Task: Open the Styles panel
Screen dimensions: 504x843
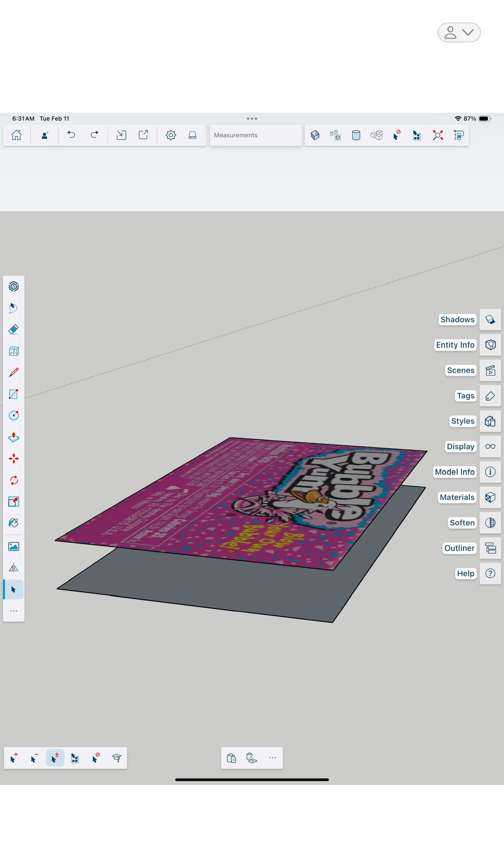Action: click(490, 421)
